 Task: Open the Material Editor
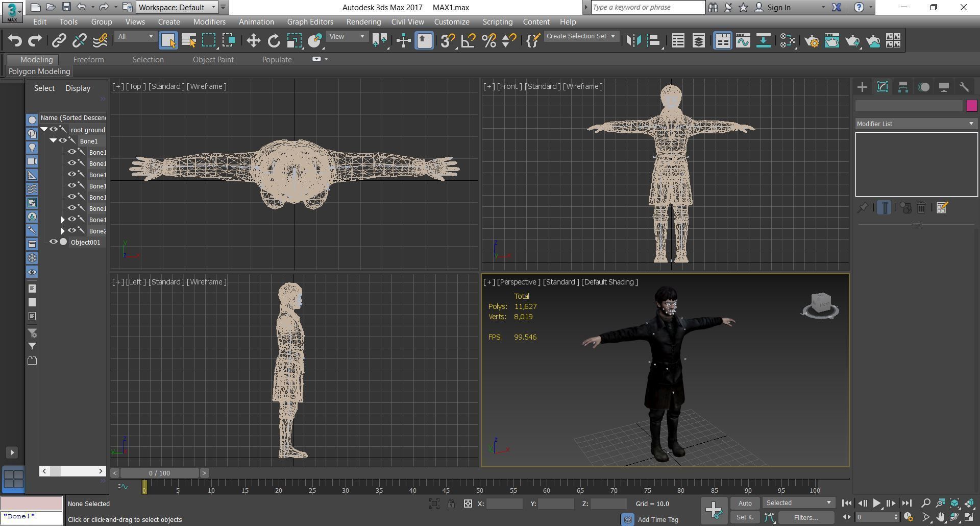(788, 41)
